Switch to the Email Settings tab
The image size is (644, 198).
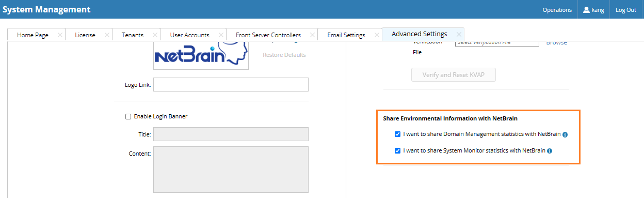coord(346,35)
